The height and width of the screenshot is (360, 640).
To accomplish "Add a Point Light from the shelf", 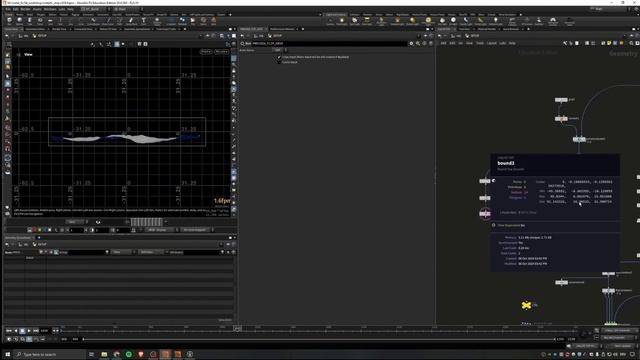I will [x=342, y=21].
